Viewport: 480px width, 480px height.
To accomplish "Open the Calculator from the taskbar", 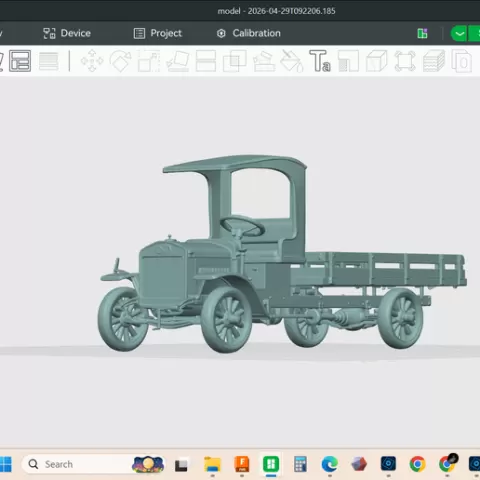I will coord(300,464).
